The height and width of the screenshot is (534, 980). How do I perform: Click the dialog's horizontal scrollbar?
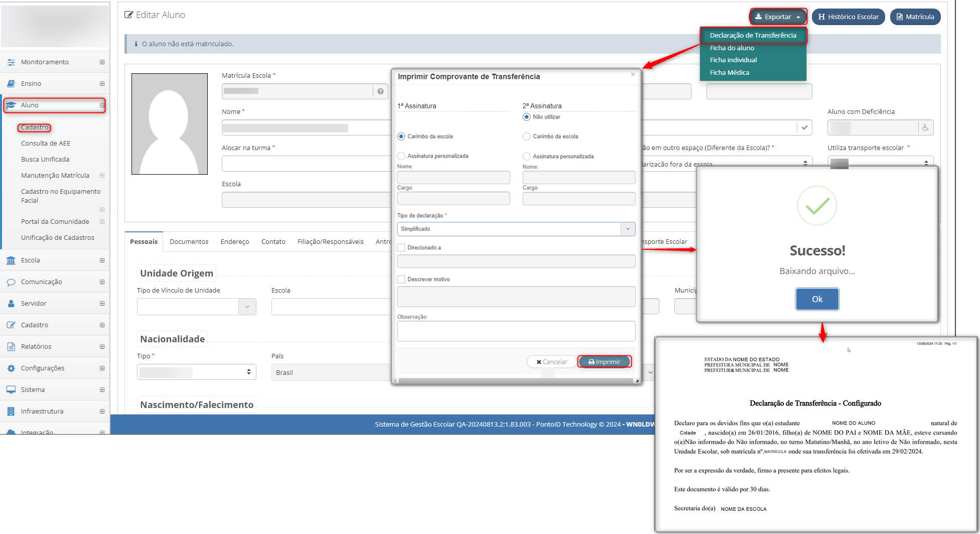tap(516, 381)
